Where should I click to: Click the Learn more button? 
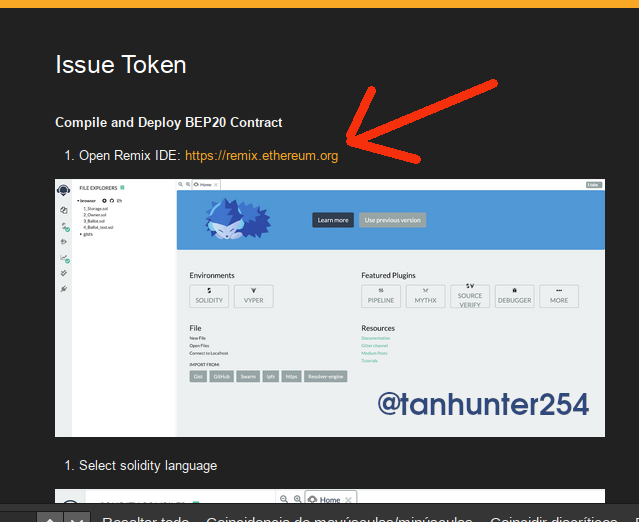tap(333, 220)
